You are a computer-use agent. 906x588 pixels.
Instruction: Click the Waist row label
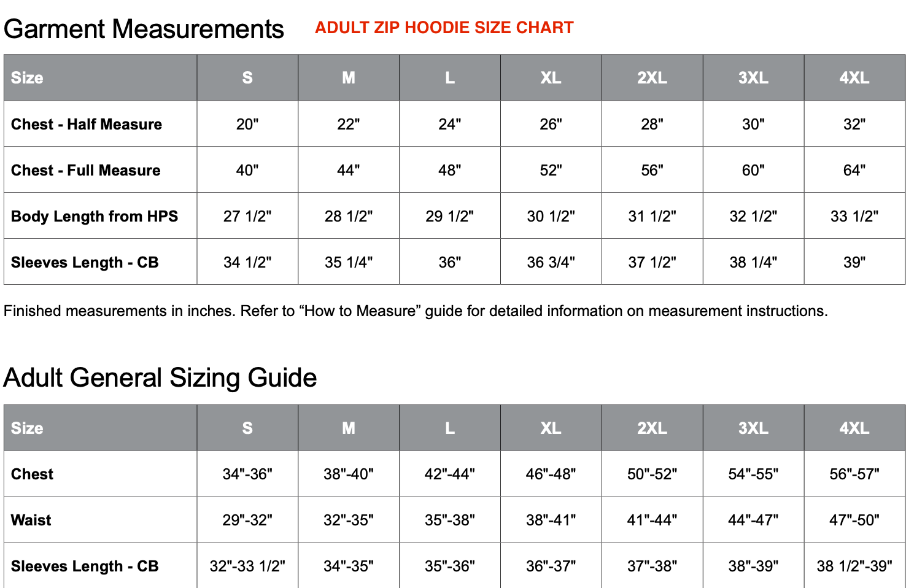31,520
